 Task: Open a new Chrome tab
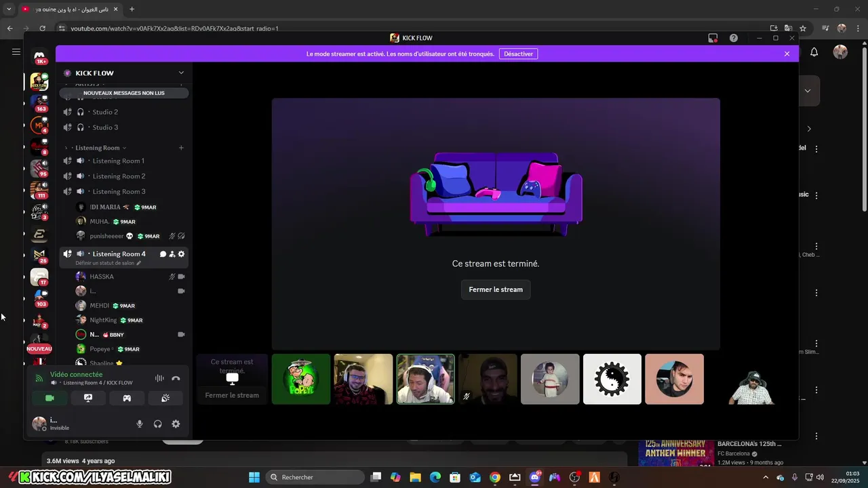tap(132, 9)
